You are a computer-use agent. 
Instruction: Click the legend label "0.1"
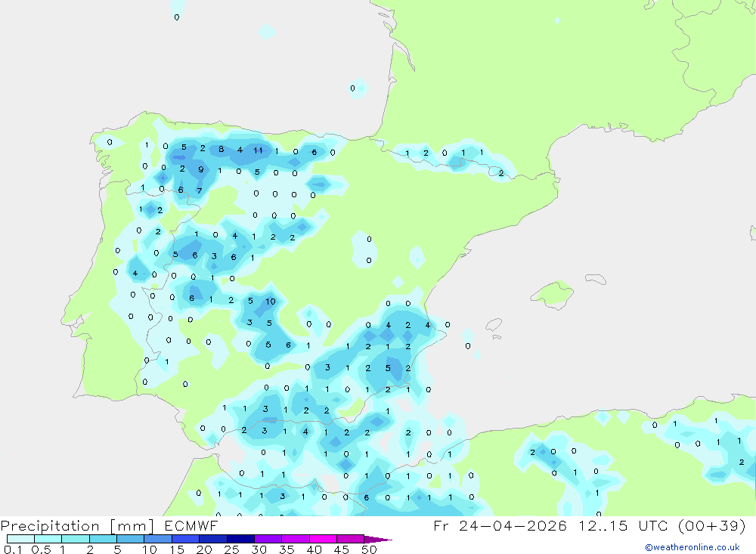click(x=13, y=549)
